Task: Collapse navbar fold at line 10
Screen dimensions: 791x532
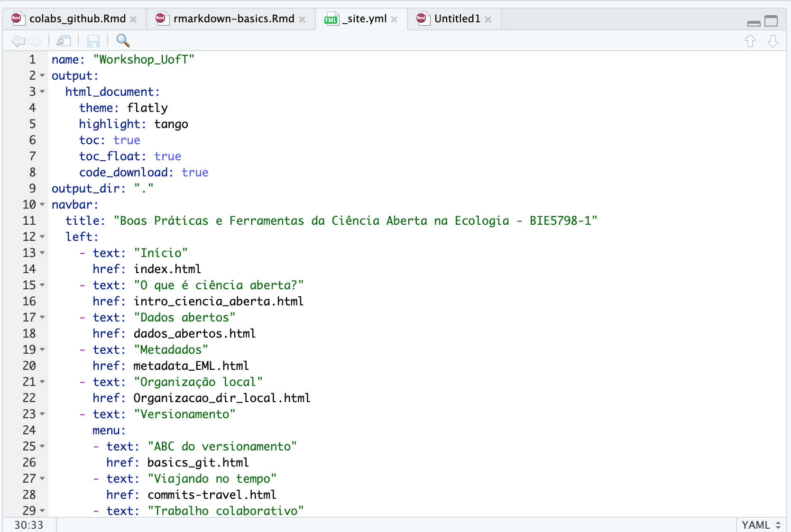Action: pos(42,205)
